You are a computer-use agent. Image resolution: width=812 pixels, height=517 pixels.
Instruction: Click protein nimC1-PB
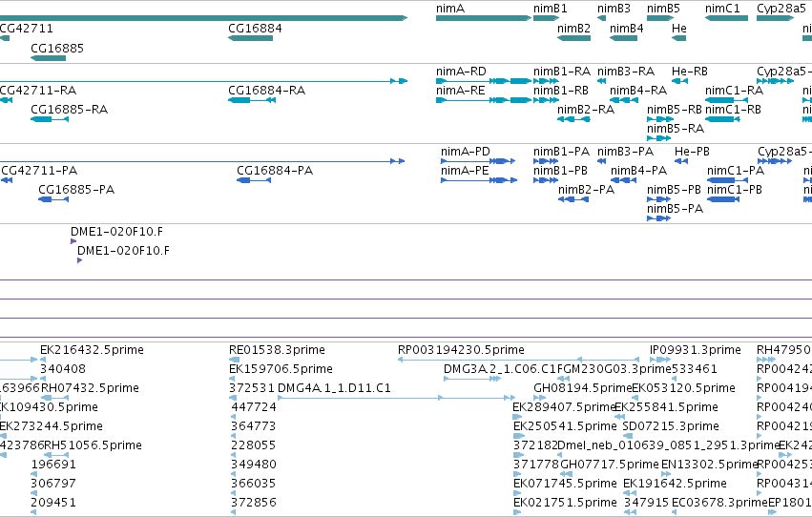tap(723, 199)
